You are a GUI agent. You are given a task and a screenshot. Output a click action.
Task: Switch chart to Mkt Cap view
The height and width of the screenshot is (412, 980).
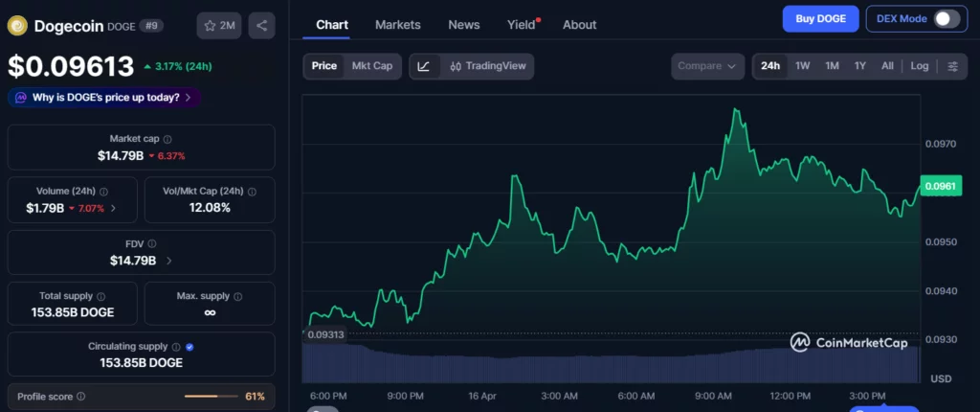click(372, 66)
